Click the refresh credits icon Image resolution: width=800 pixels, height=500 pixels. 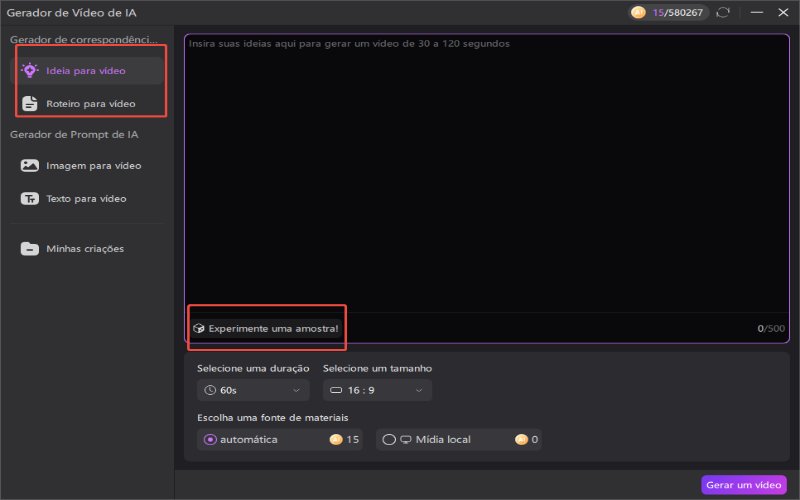click(x=723, y=13)
